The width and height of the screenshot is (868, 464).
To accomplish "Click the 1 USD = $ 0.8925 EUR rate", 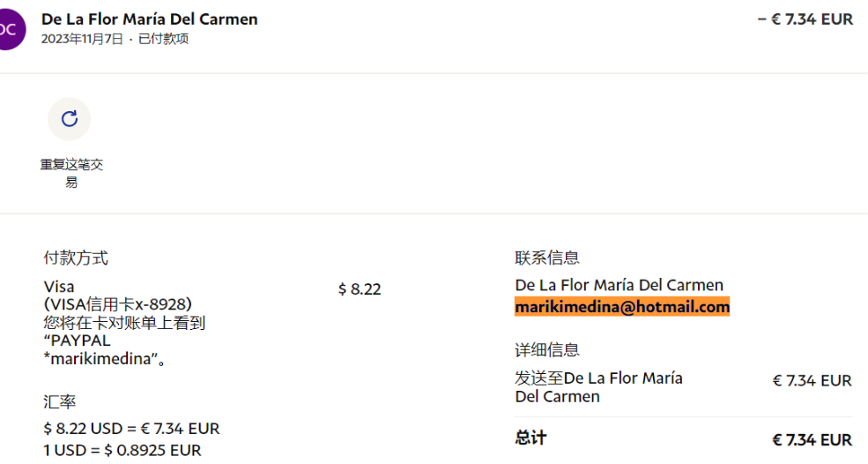I will pos(122,450).
